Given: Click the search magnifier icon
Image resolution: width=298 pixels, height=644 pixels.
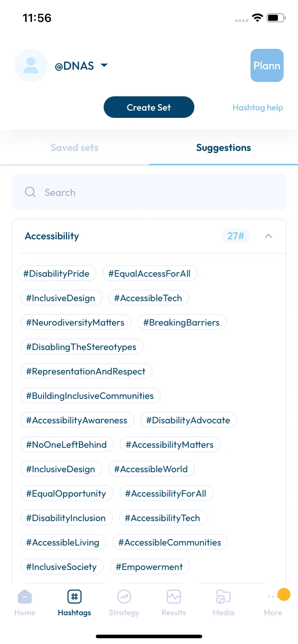Looking at the screenshot, I should [30, 192].
